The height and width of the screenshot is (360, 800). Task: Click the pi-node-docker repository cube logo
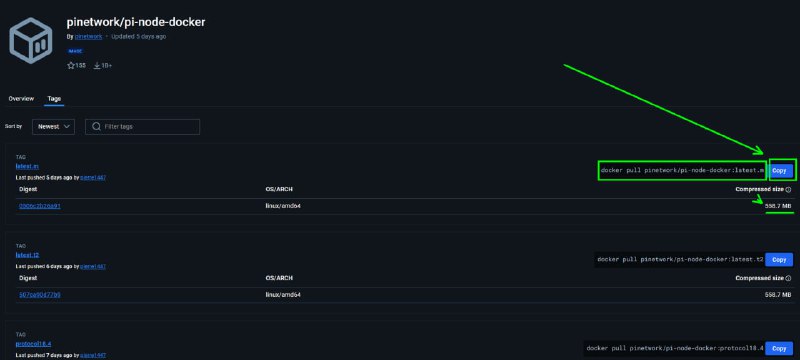31,40
